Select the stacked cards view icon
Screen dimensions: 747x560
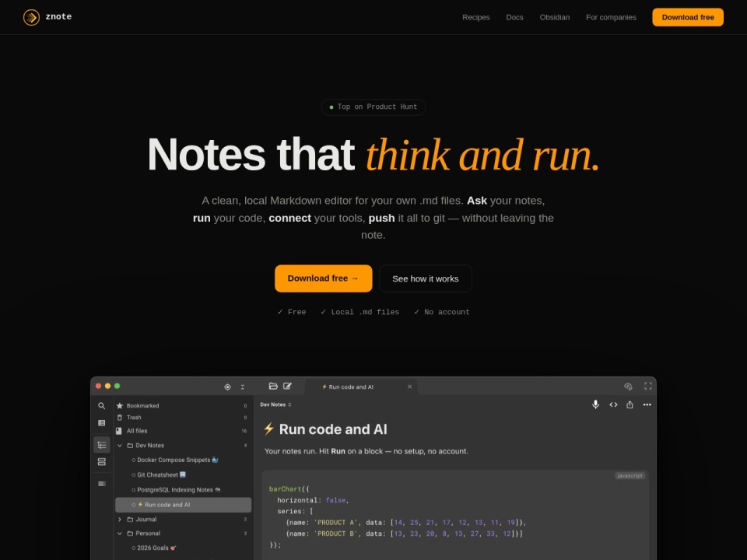(101, 462)
